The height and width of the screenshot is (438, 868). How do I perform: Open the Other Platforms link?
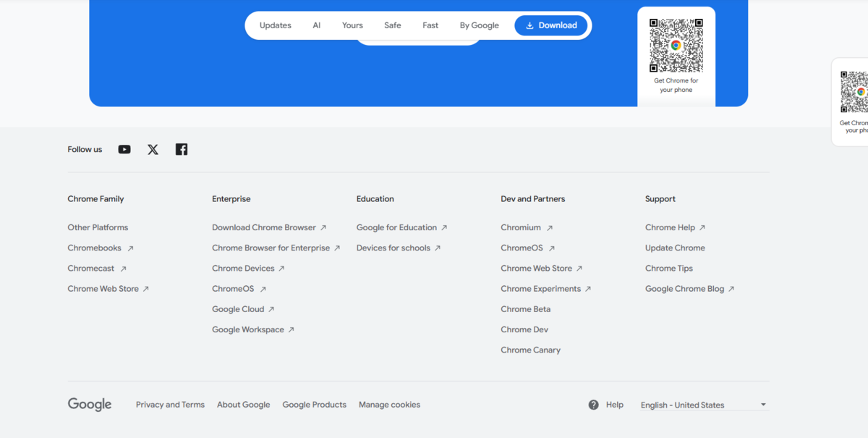pos(98,227)
